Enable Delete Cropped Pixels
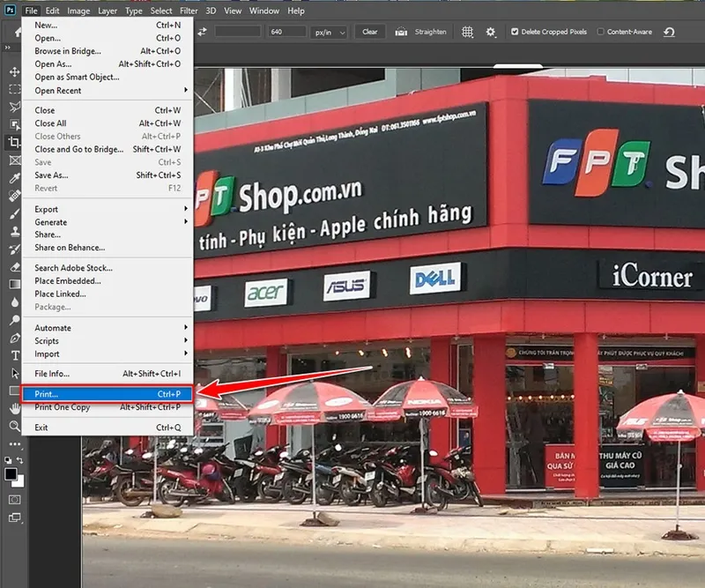The width and height of the screenshot is (705, 588). click(514, 31)
